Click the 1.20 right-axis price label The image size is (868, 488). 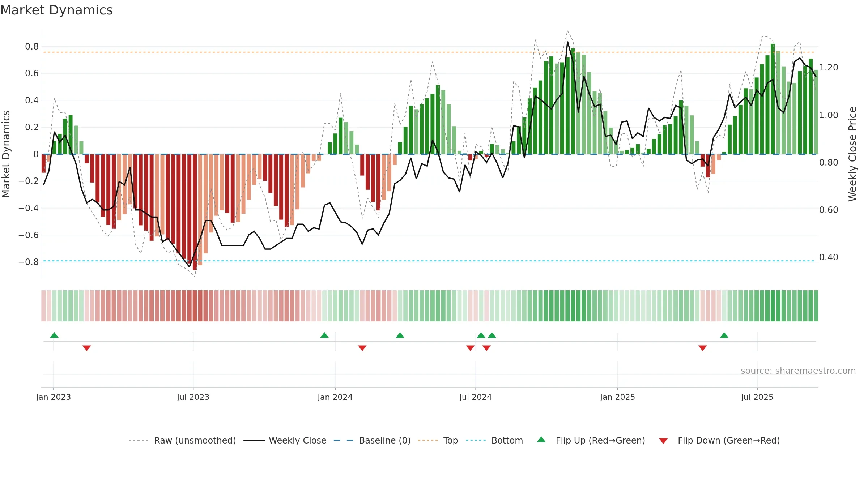829,68
